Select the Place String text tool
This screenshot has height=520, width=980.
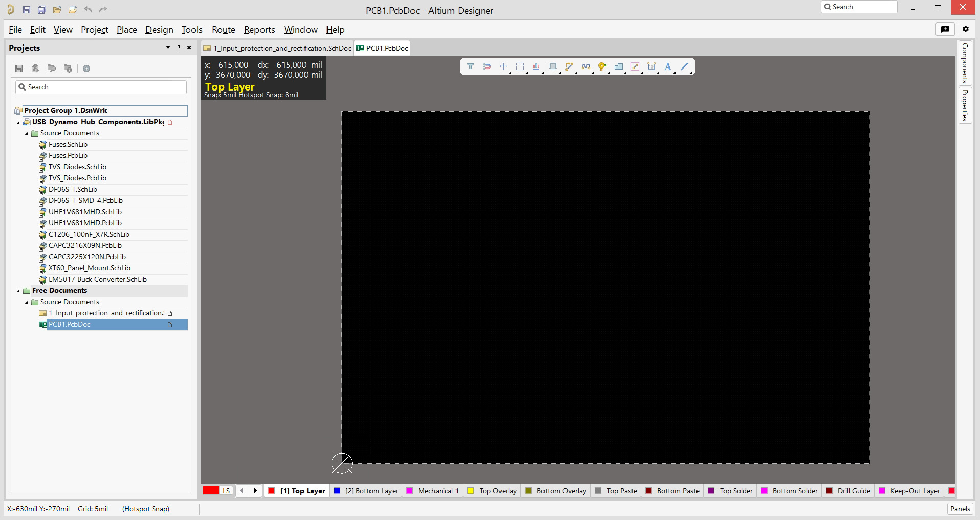pos(668,66)
